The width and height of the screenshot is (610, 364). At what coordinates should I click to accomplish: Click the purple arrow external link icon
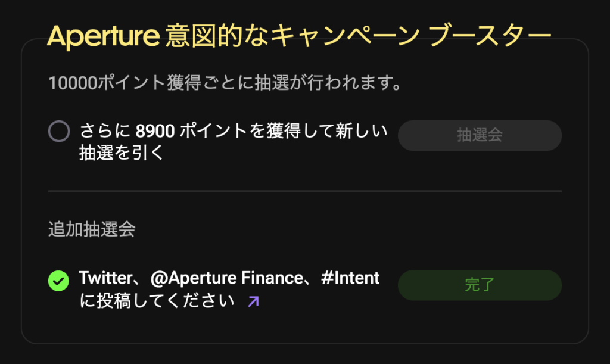point(254,301)
